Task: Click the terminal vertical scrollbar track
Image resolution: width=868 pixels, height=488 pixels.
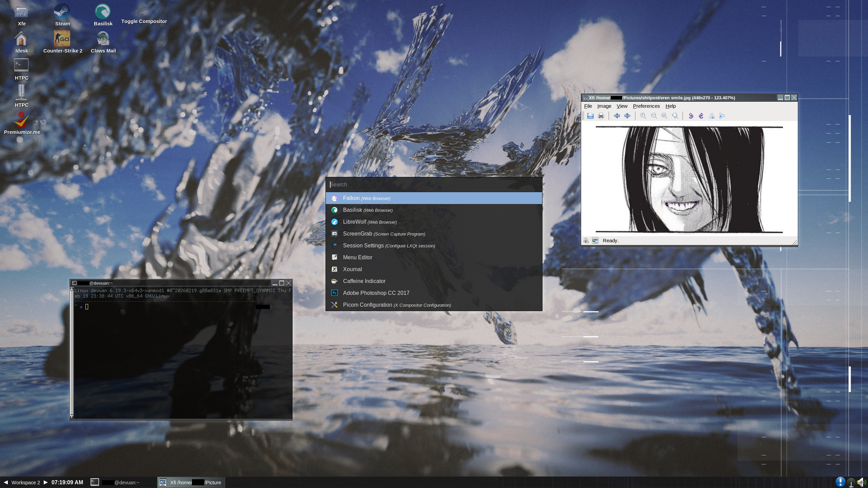Action: [x=72, y=352]
